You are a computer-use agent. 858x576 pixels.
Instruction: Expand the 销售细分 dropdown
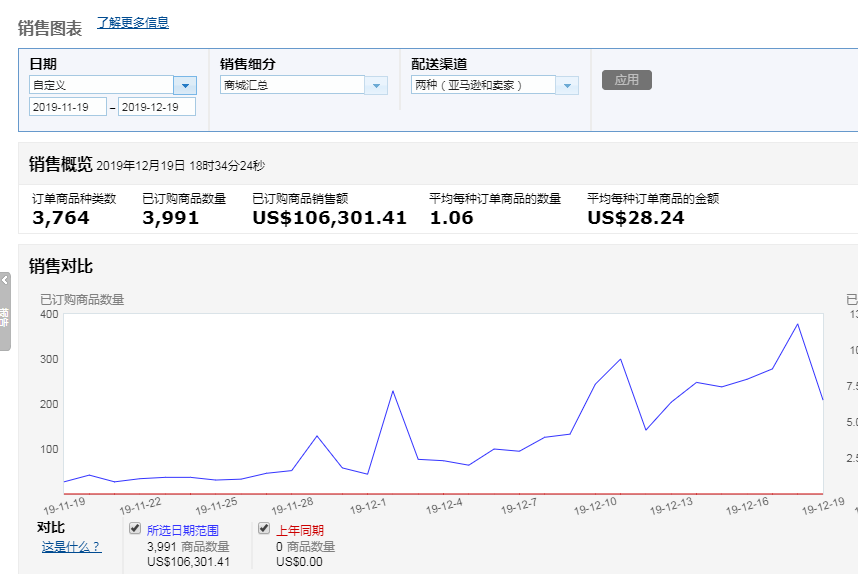pos(377,86)
